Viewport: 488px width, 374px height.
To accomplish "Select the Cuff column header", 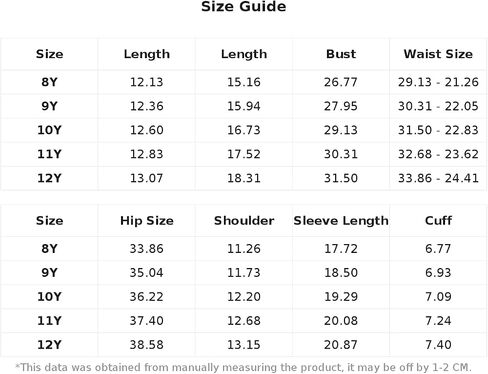I will pos(438,221).
